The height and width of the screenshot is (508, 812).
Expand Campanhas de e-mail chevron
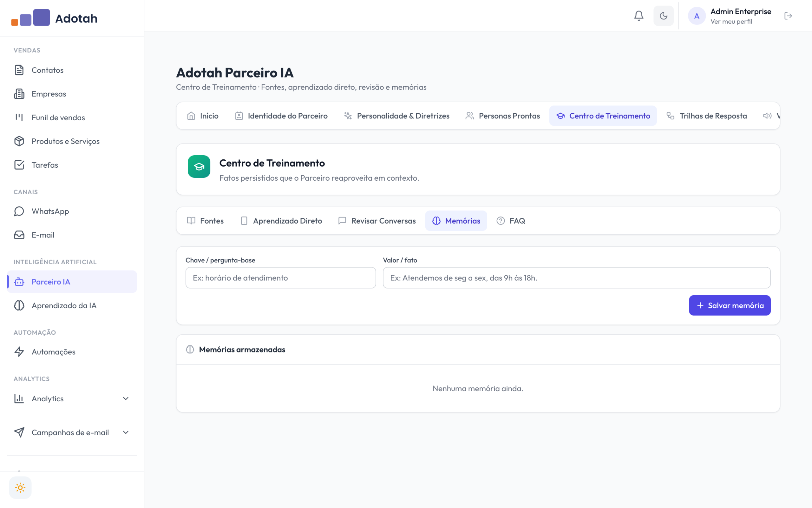coord(126,432)
